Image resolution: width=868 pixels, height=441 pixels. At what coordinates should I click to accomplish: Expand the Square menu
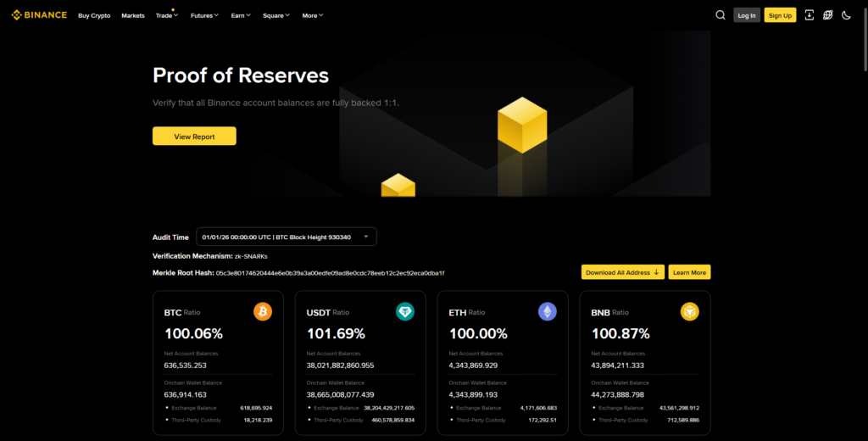pyautogui.click(x=276, y=15)
